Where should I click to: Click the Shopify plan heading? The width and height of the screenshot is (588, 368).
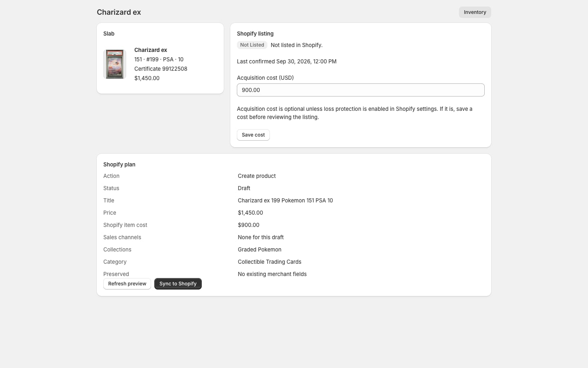[119, 164]
